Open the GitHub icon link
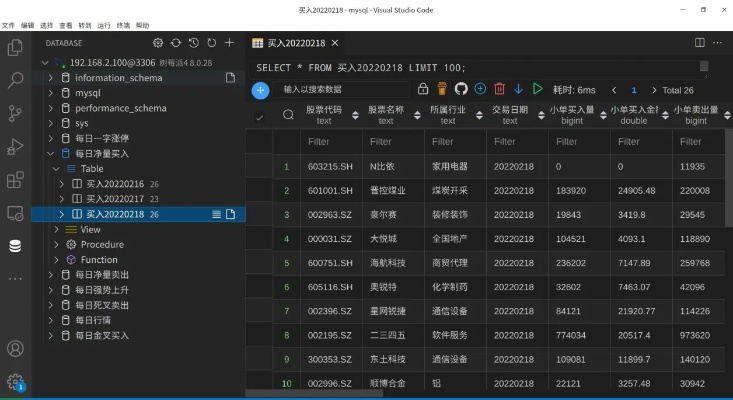The height and width of the screenshot is (400, 733). [x=461, y=89]
